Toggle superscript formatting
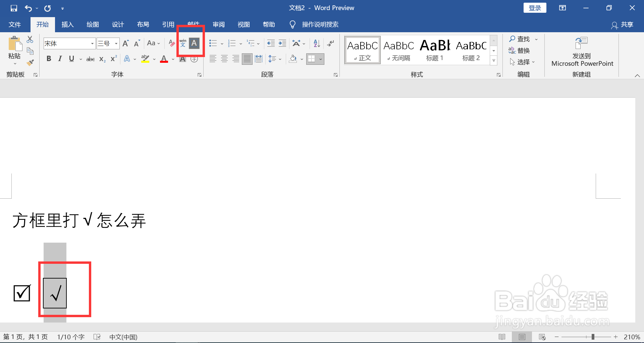Image resolution: width=644 pixels, height=343 pixels. 114,59
